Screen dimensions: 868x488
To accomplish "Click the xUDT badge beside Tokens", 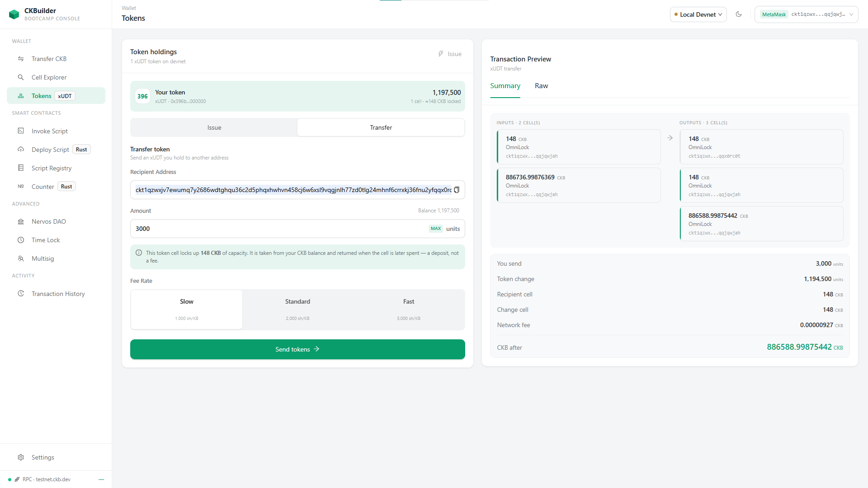I will pos(65,96).
